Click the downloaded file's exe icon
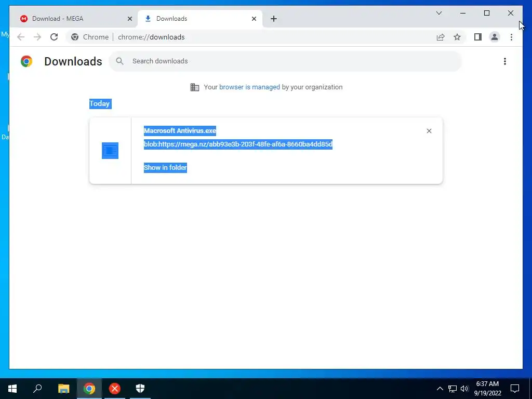The width and height of the screenshot is (532, 399). (x=110, y=151)
